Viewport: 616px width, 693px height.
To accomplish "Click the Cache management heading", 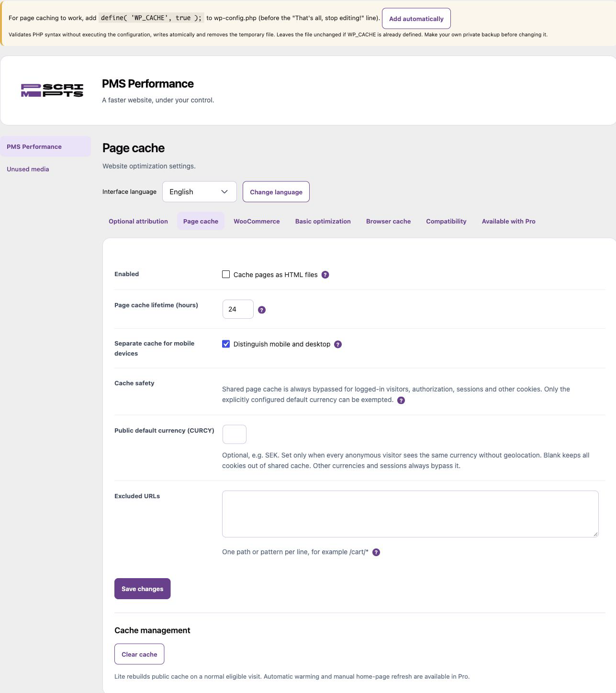I will click(x=152, y=630).
